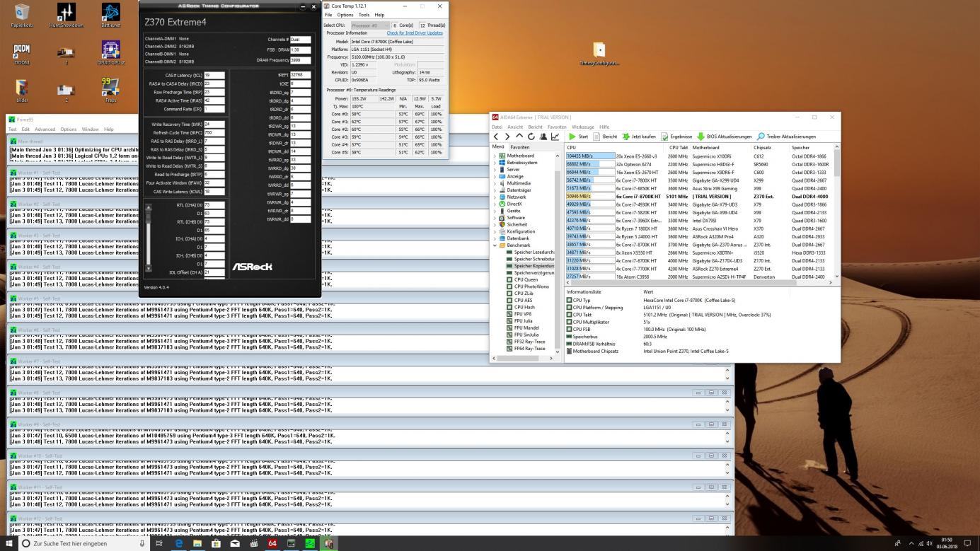Click Jetzt kaufen in AIDA64 toolbar
980x551 pixels.
[638, 137]
